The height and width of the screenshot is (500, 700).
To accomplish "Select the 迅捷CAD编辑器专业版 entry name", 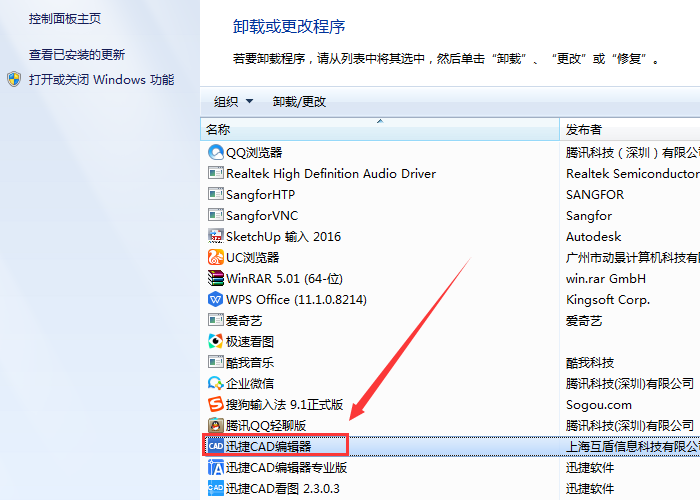I will tap(286, 467).
